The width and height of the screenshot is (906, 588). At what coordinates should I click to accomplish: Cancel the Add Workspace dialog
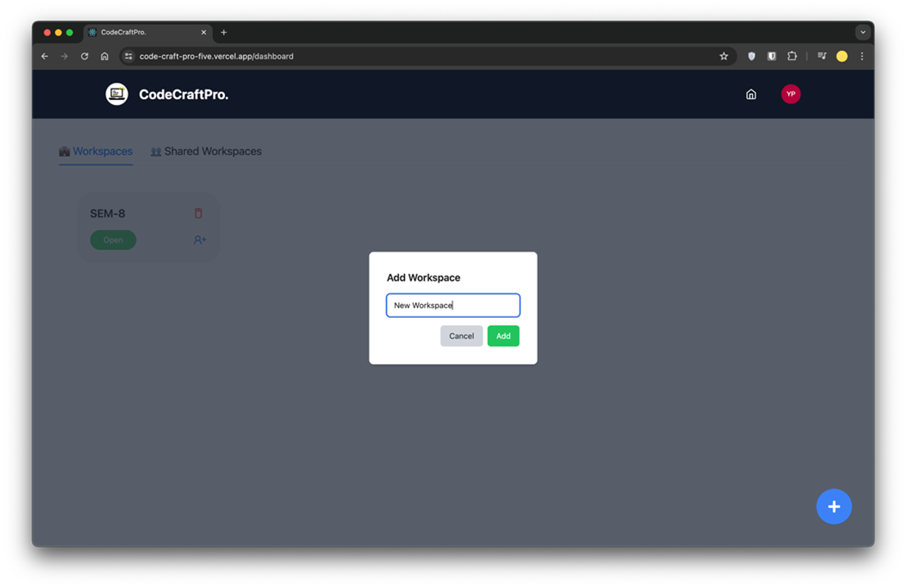461,336
